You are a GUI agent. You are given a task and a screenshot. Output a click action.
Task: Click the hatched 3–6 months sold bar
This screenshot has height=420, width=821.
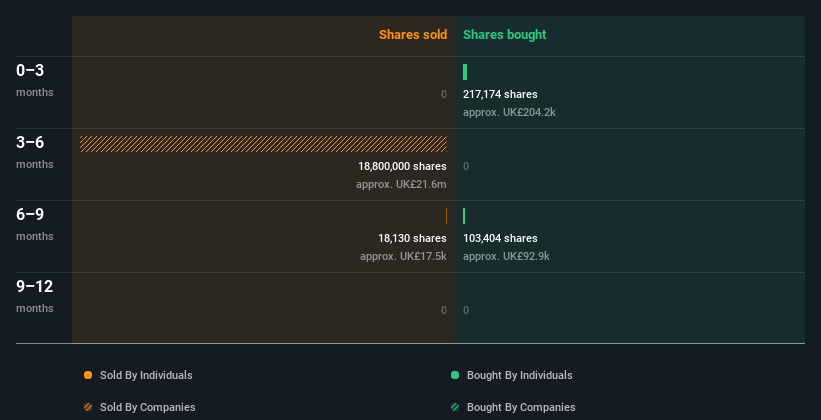pos(263,144)
